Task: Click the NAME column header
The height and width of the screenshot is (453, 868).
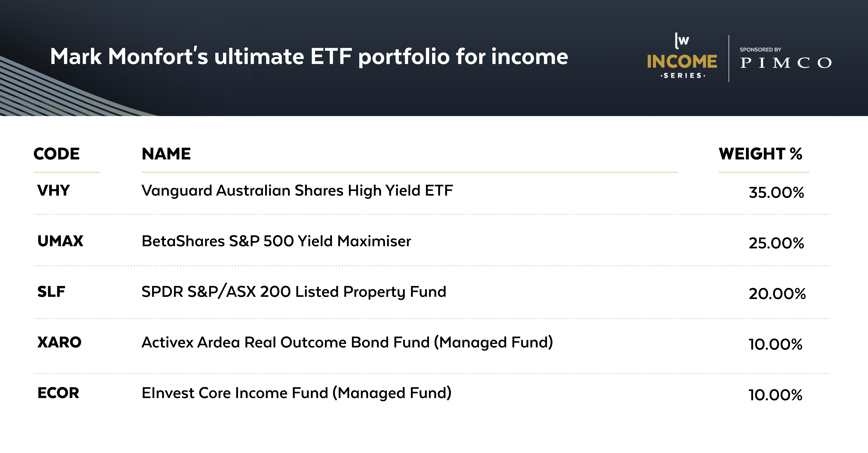Action: pos(166,154)
